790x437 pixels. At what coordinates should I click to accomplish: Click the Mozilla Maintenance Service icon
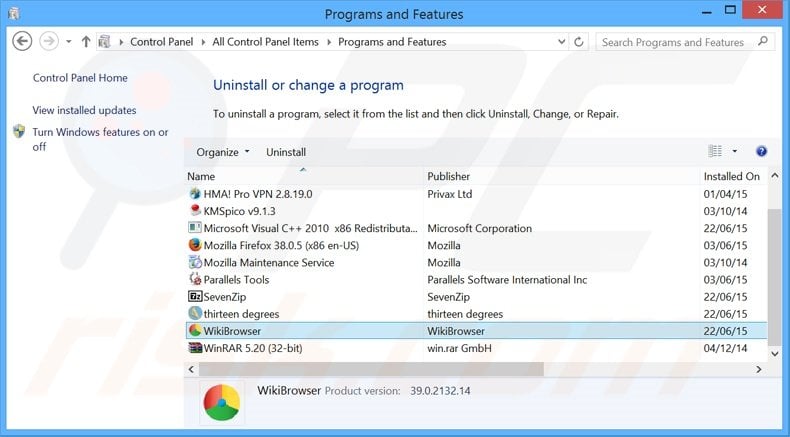pos(195,262)
